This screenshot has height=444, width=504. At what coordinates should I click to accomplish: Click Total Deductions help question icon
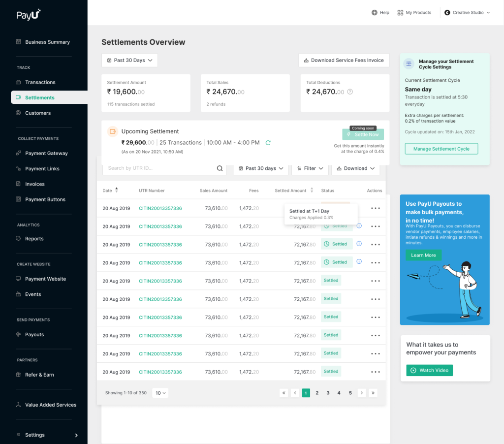pos(350,92)
